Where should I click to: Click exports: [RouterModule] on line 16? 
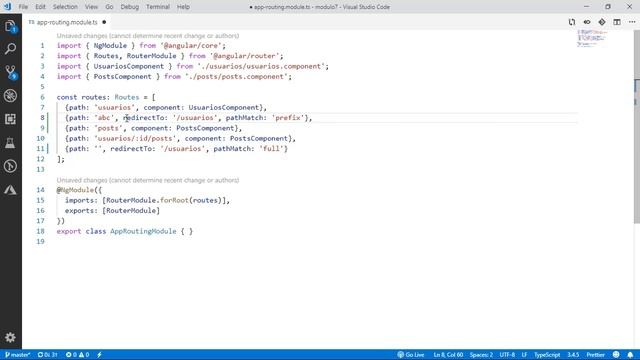112,211
